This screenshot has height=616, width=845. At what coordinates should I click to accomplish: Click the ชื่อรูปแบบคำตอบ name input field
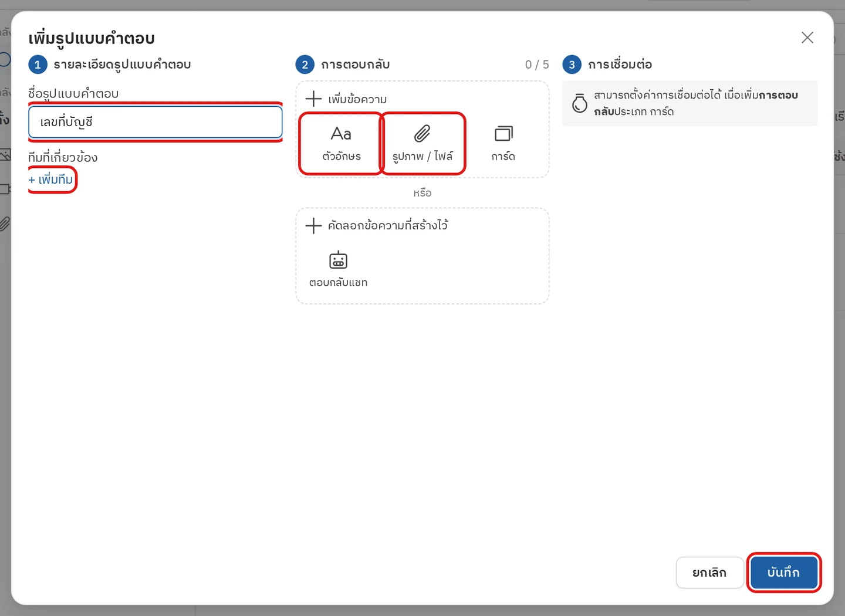tap(156, 122)
